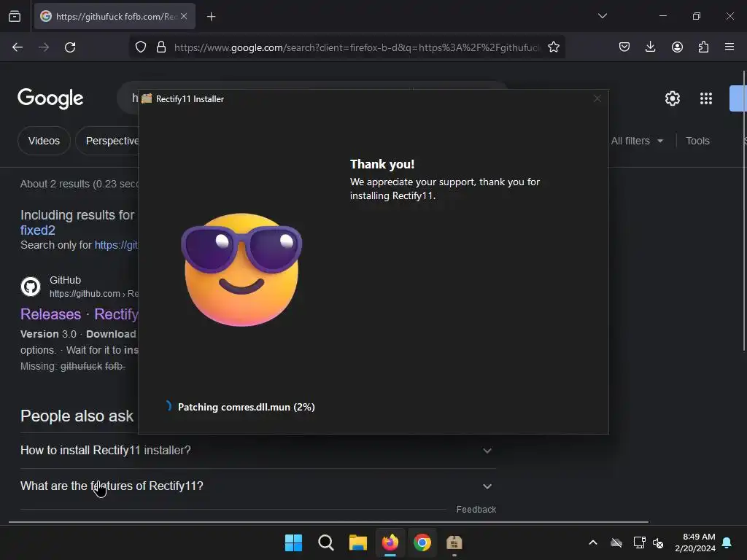747x560 pixels.
Task: Click the Feedback link
Action: coord(476,510)
